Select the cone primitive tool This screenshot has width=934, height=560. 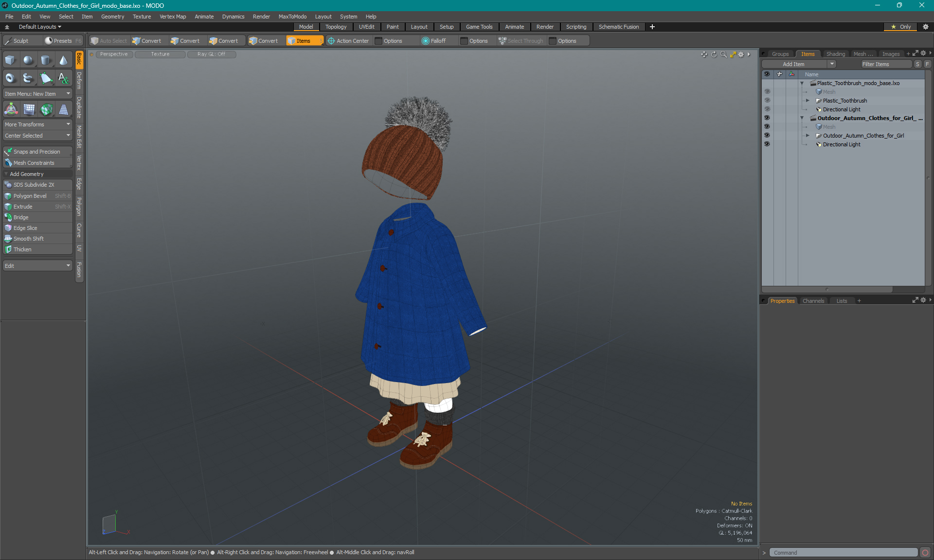63,60
